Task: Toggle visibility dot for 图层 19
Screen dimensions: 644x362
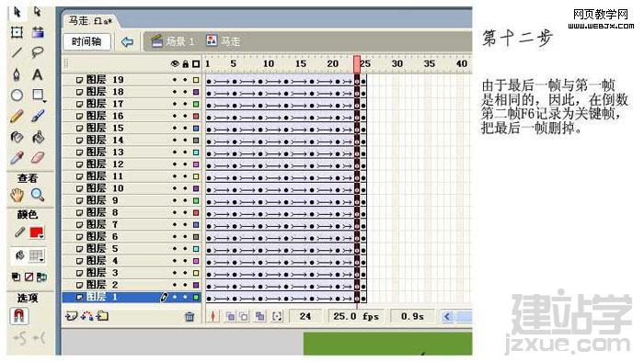Action: pyautogui.click(x=175, y=80)
